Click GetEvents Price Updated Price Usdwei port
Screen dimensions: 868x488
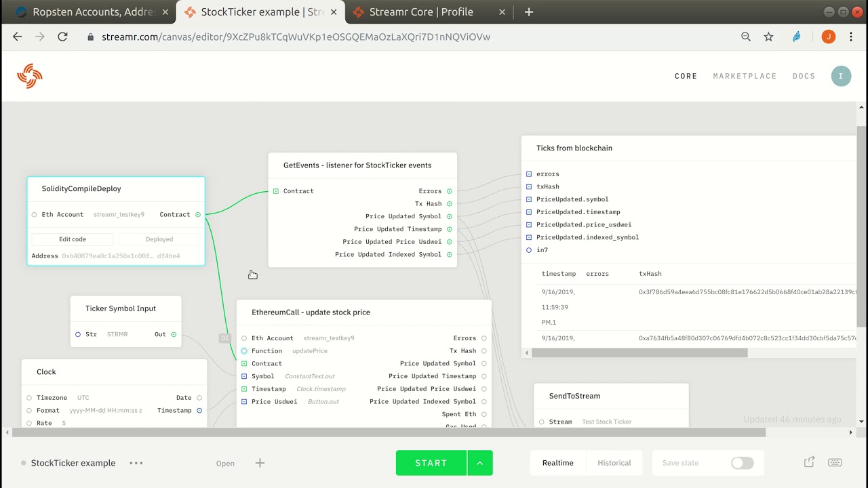pyautogui.click(x=450, y=242)
